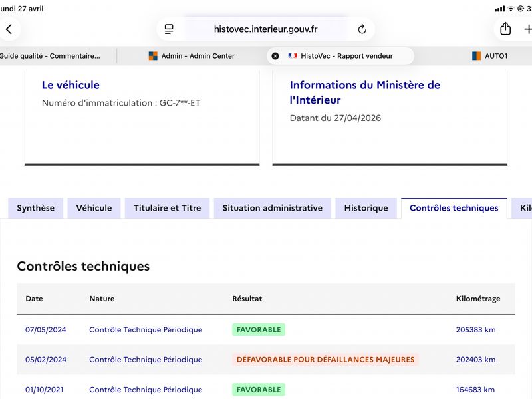Screen dimensions: 532x399
Task: Reload the histovec page
Action: tap(362, 29)
